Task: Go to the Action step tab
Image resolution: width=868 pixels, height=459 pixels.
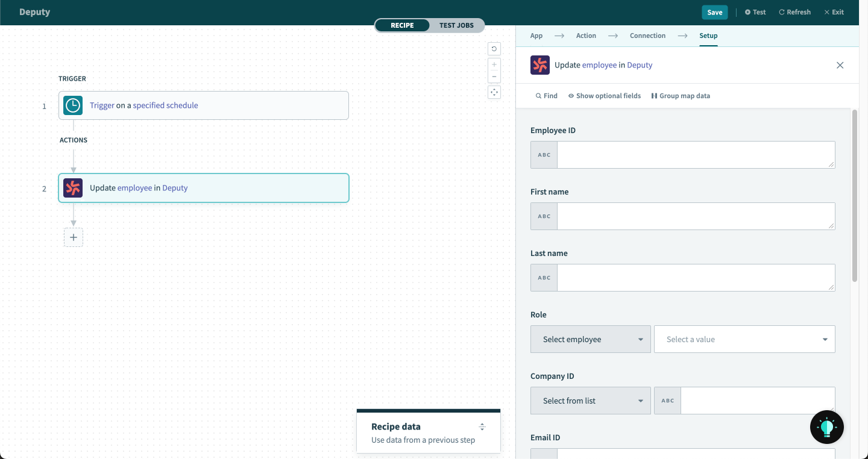Action: coord(585,36)
